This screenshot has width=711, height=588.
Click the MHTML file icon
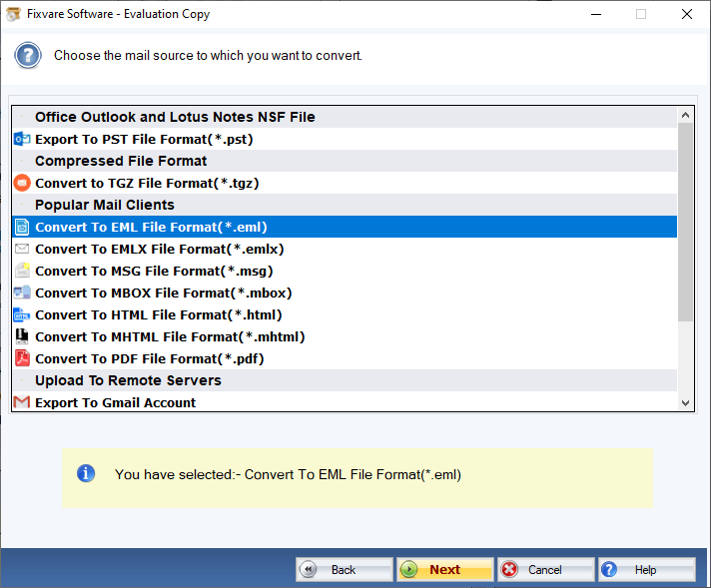pos(22,336)
